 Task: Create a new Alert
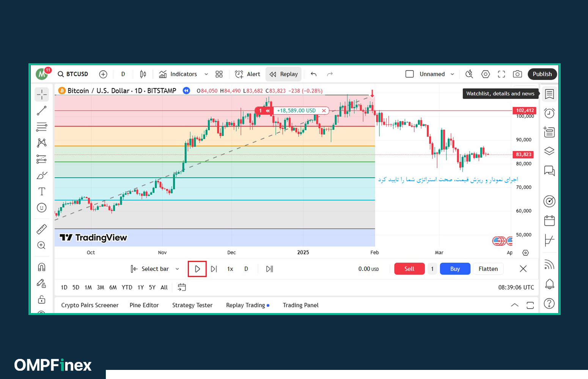(x=248, y=74)
